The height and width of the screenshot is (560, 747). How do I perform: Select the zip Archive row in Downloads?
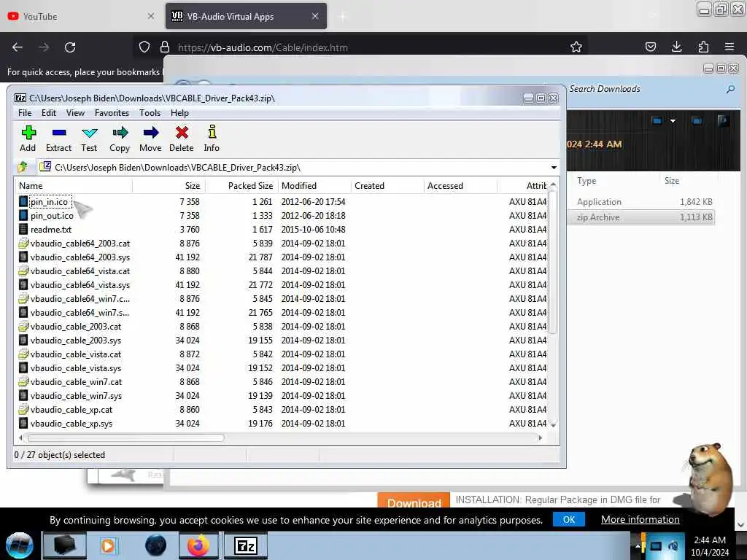click(x=642, y=217)
